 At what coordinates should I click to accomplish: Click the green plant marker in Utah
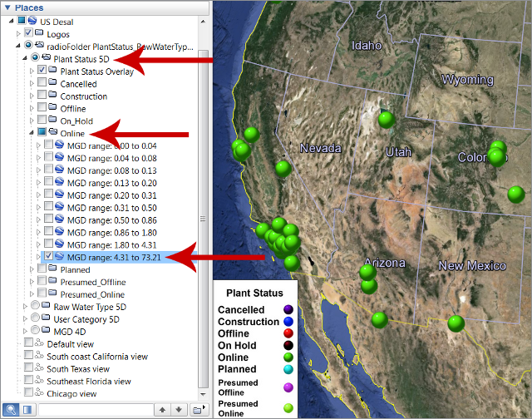click(385, 120)
